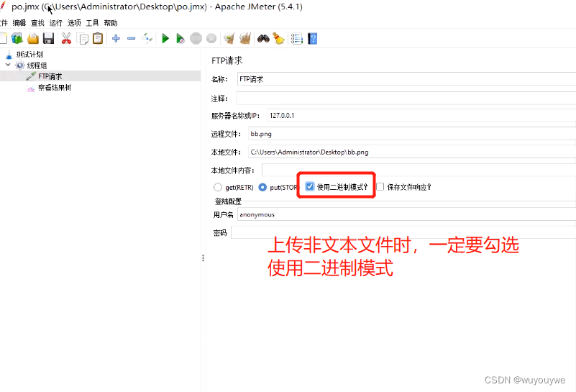Collapse the 线程组 tree arrow

(8, 65)
